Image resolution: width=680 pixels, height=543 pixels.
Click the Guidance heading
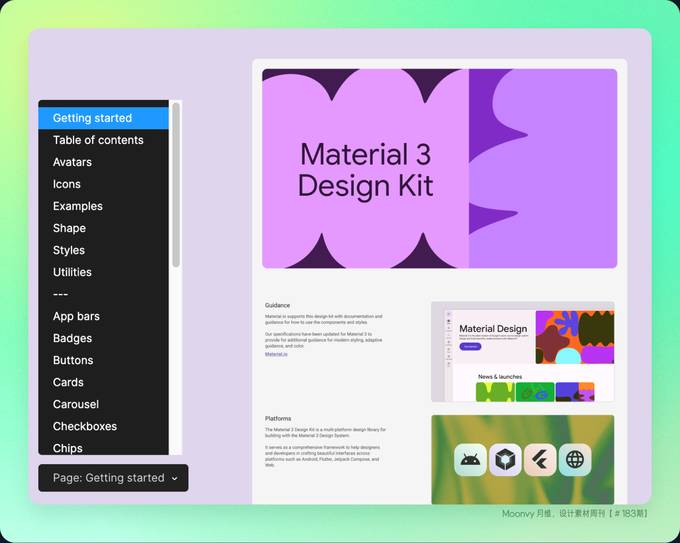coord(278,305)
